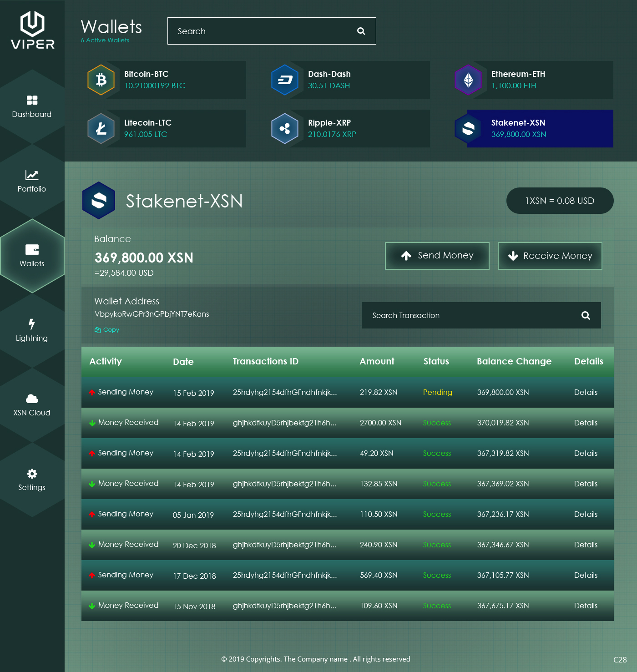Click the green arrow on 15 Nov 2018 row

pyautogui.click(x=92, y=606)
